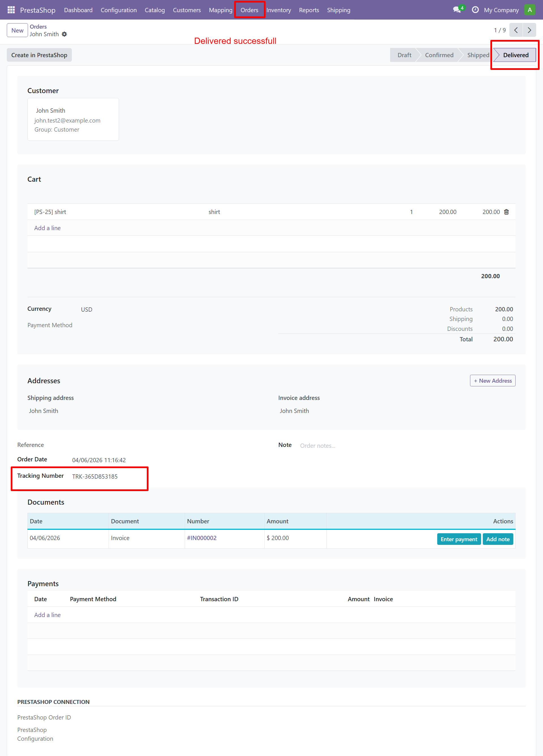The height and width of the screenshot is (756, 543).
Task: Go to the Reports menu
Action: click(309, 10)
